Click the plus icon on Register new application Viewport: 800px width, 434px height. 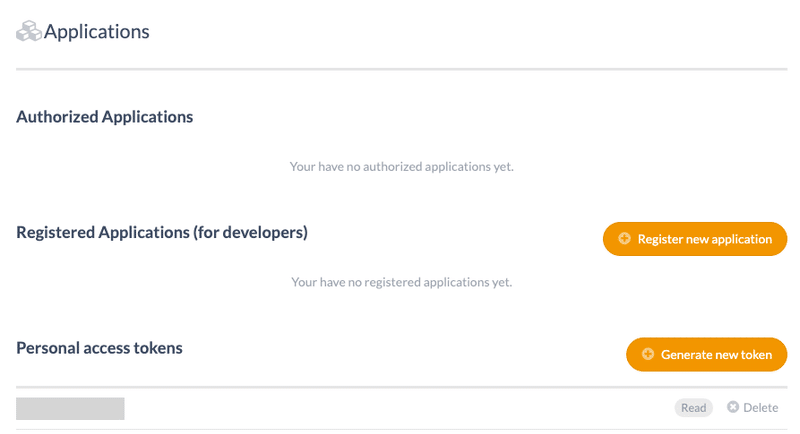(624, 238)
